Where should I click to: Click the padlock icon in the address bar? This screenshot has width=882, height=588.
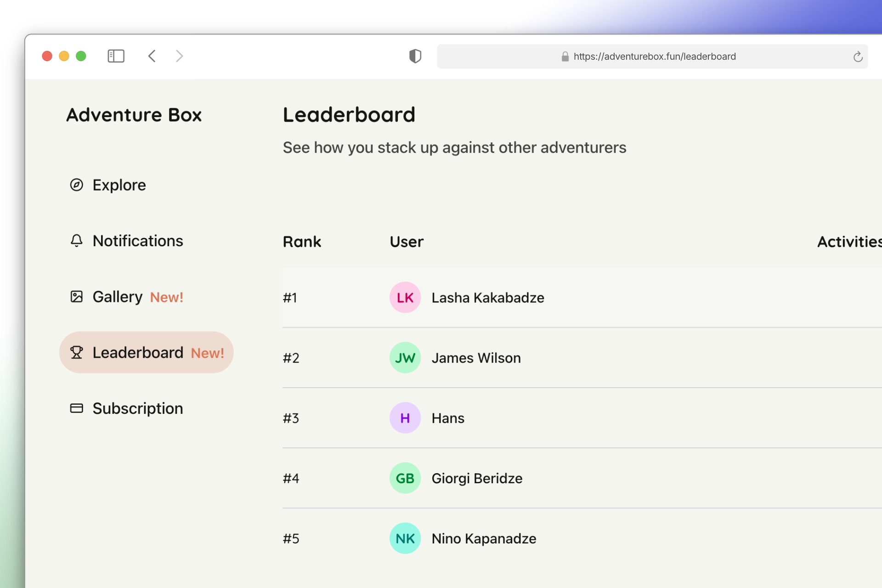click(x=565, y=57)
